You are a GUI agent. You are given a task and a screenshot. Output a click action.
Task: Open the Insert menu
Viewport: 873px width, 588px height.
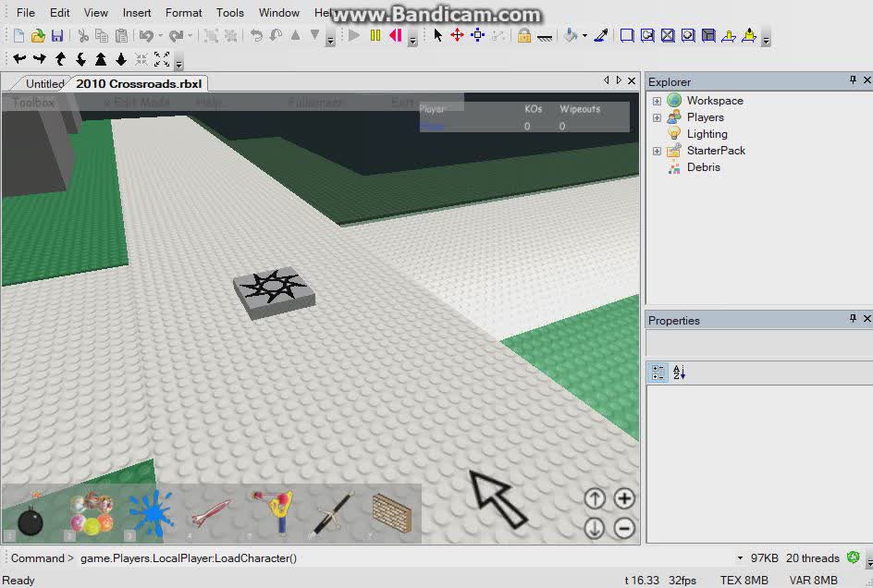[x=137, y=12]
